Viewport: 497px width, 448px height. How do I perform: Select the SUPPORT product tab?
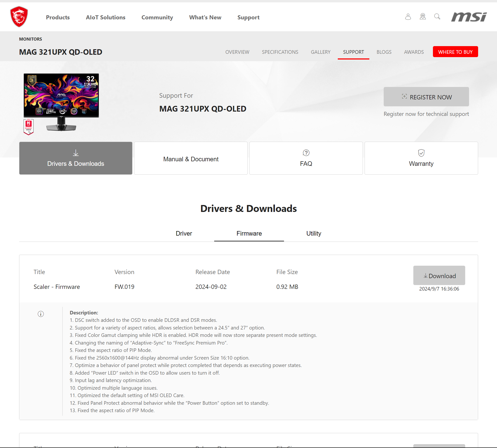(353, 52)
